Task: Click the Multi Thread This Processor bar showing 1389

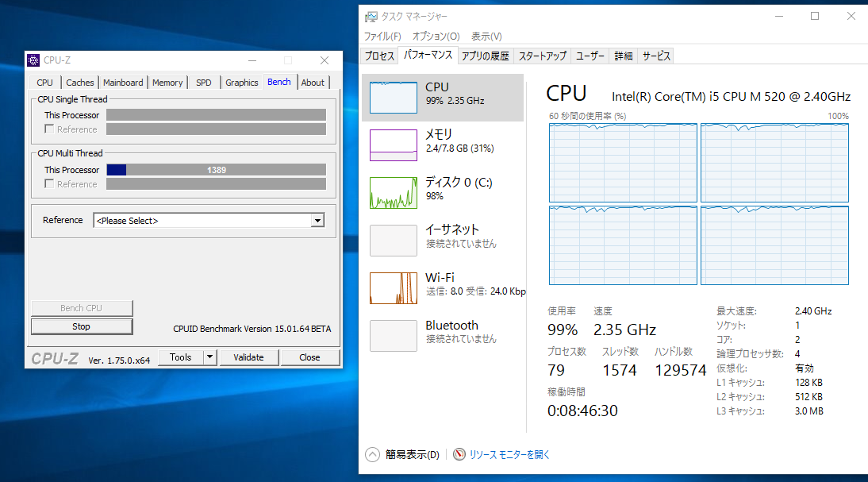Action: coord(216,169)
